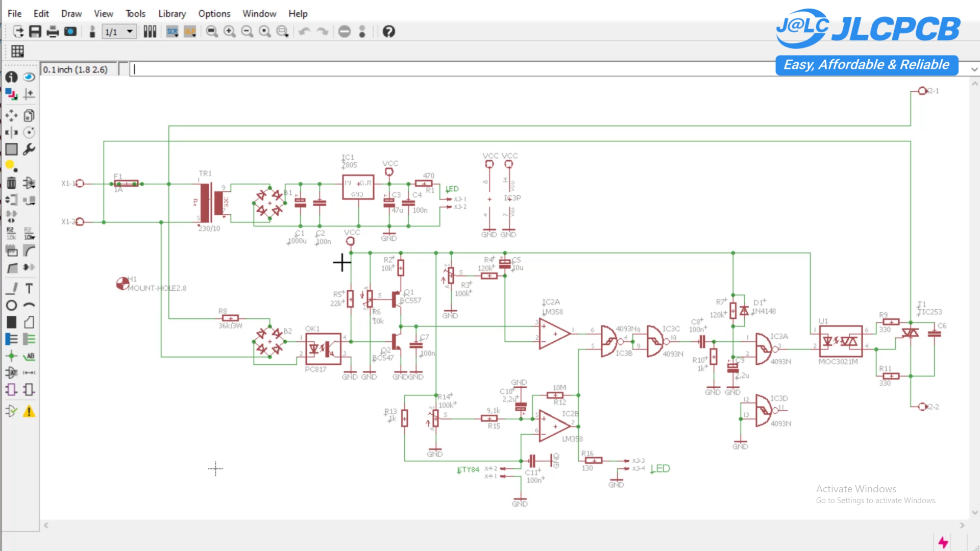Select the Delete trash tool
The height and width of the screenshot is (551, 980).
[x=11, y=183]
